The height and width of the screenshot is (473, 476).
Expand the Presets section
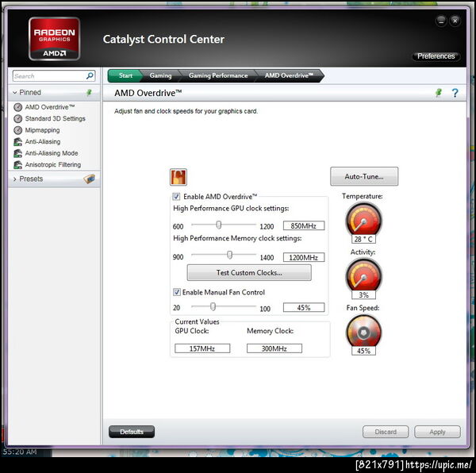point(15,179)
